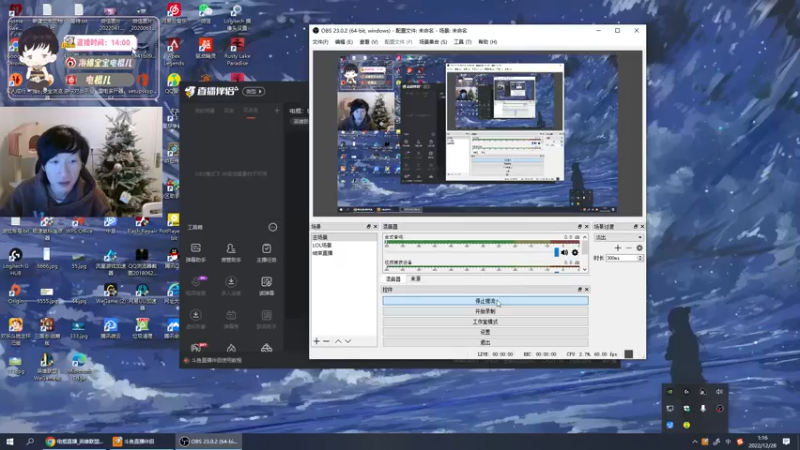Screen dimensions: 800x450
Task: Switch to the 来源 tab below the mixer
Action: tap(416, 279)
